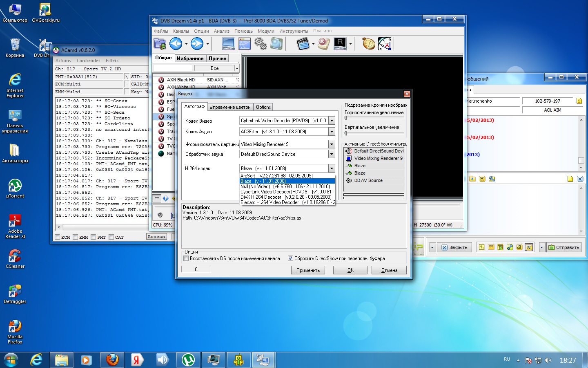Open the 'Все' channel filter dropdown
The width and height of the screenshot is (588, 368).
(x=237, y=68)
